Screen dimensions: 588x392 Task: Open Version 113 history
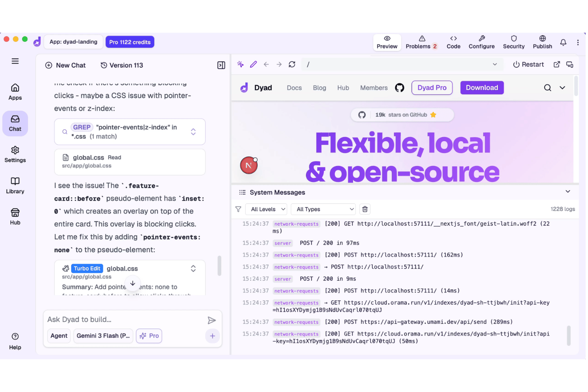pos(122,65)
